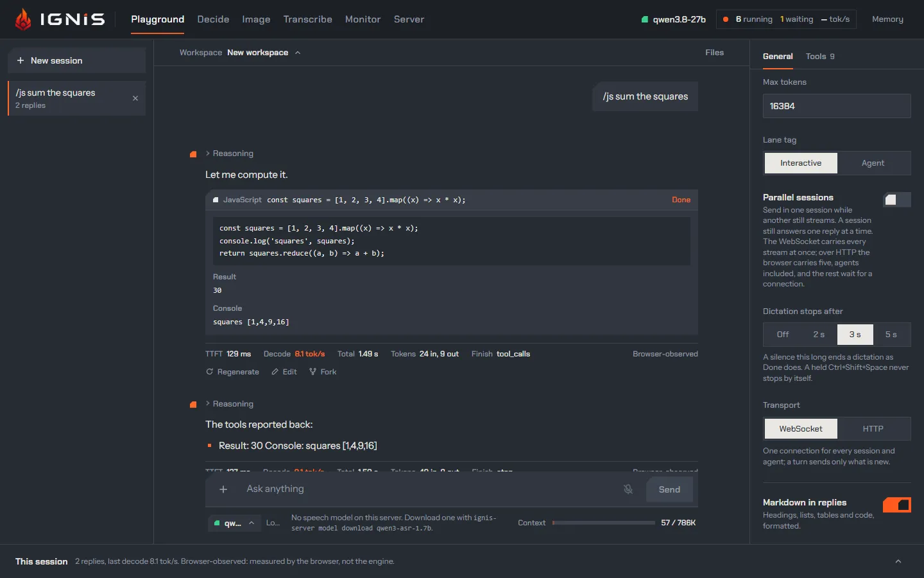Select the '/js sum the squares' session
924x578 pixels.
pos(76,98)
